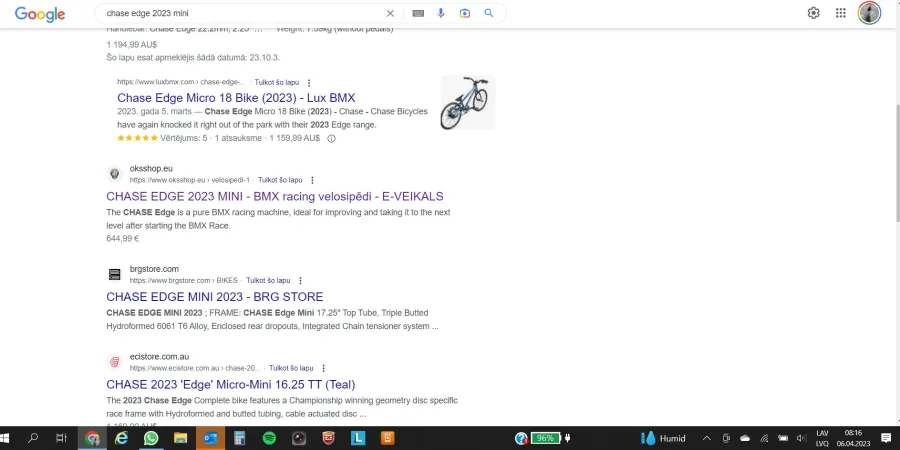The width and height of the screenshot is (900, 450).
Task: Open Windows taskbar search
Action: (x=33, y=439)
